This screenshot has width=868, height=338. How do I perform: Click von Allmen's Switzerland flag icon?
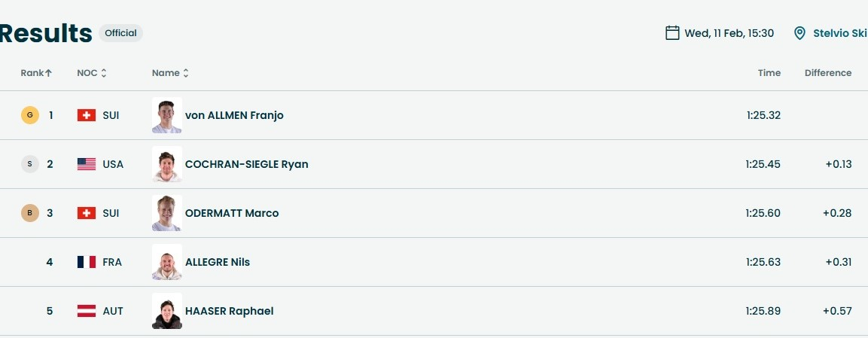[87, 115]
